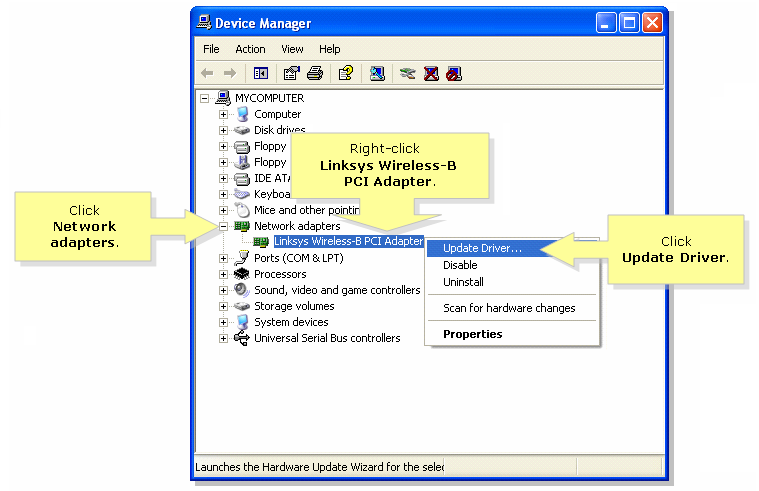Image resolution: width=759 pixels, height=491 pixels.
Task: Expand Sound, video and game controllers
Action: pyautogui.click(x=223, y=290)
